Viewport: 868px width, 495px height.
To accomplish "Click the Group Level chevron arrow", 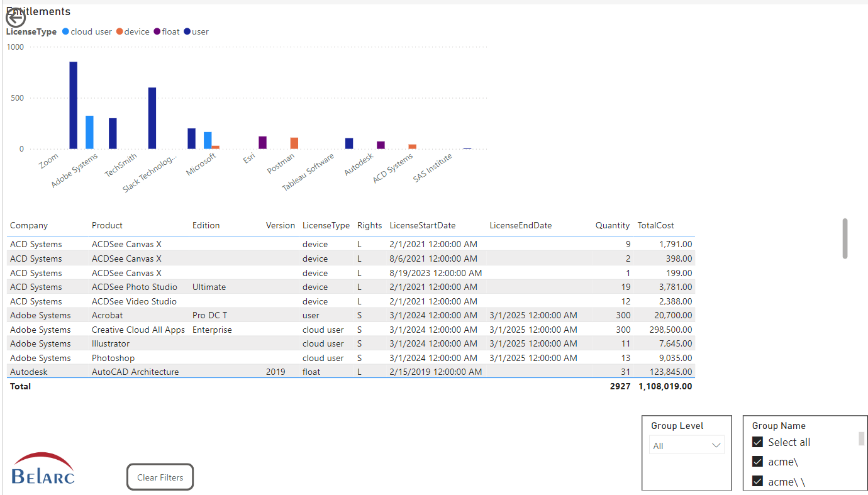I will pos(716,445).
